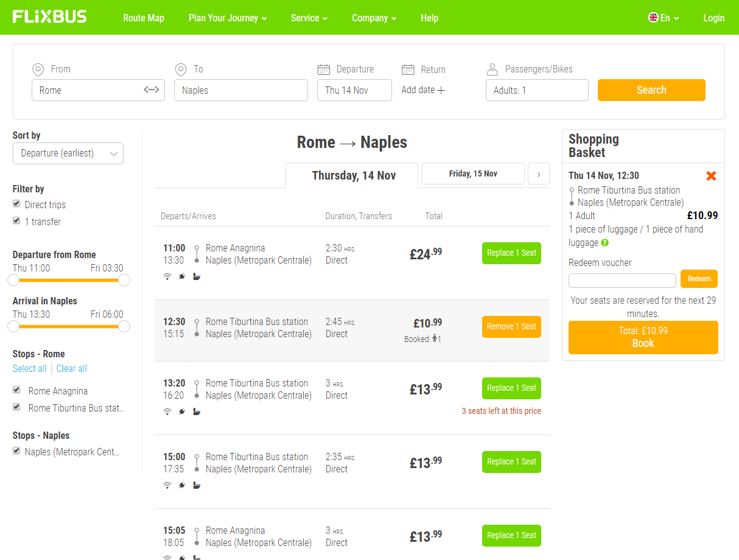Click the UK flag language icon

(653, 18)
